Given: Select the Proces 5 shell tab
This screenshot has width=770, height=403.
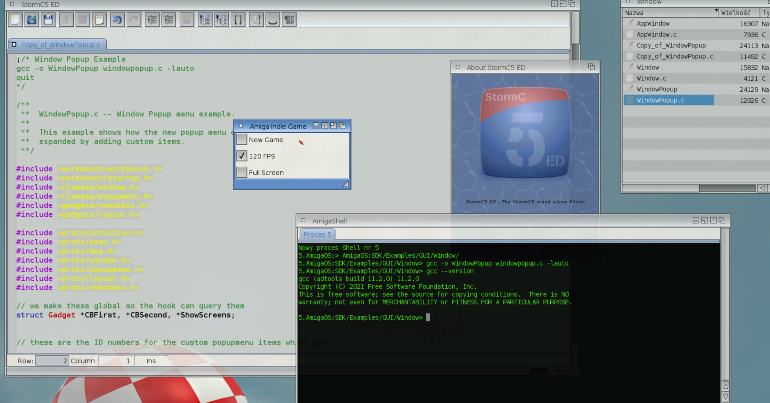Looking at the screenshot, I should [x=317, y=235].
